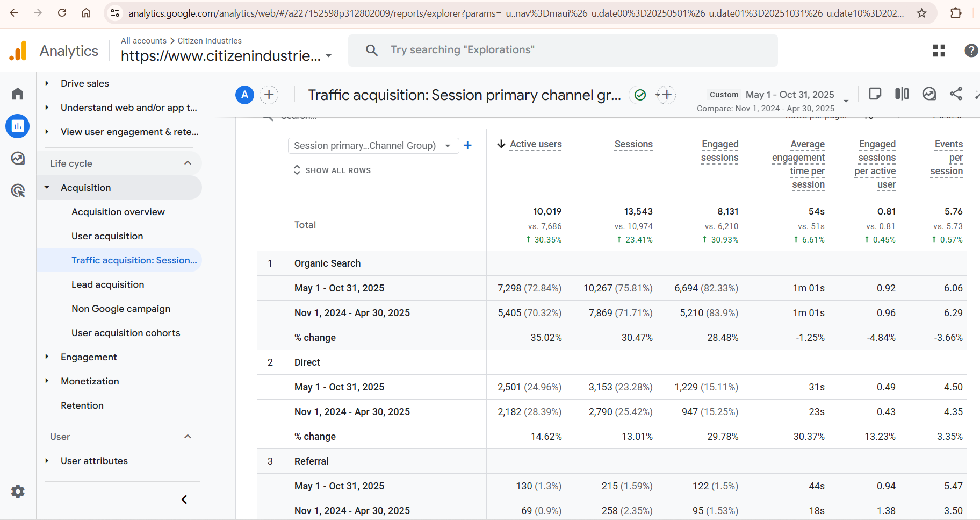Sort table by Active users column

(x=535, y=144)
